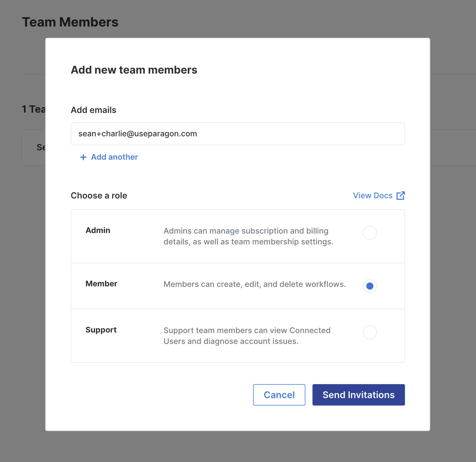Click the external link icon by View Docs
This screenshot has width=476, height=462.
click(401, 196)
